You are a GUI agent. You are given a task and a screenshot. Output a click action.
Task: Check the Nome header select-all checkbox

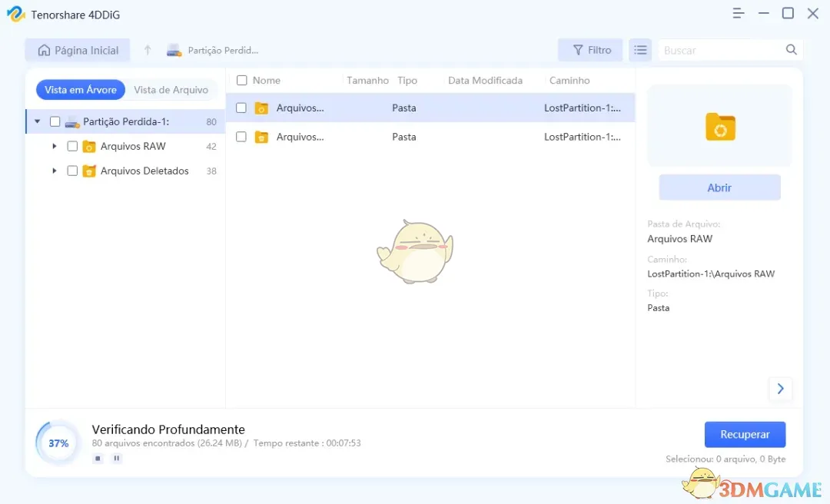point(241,80)
